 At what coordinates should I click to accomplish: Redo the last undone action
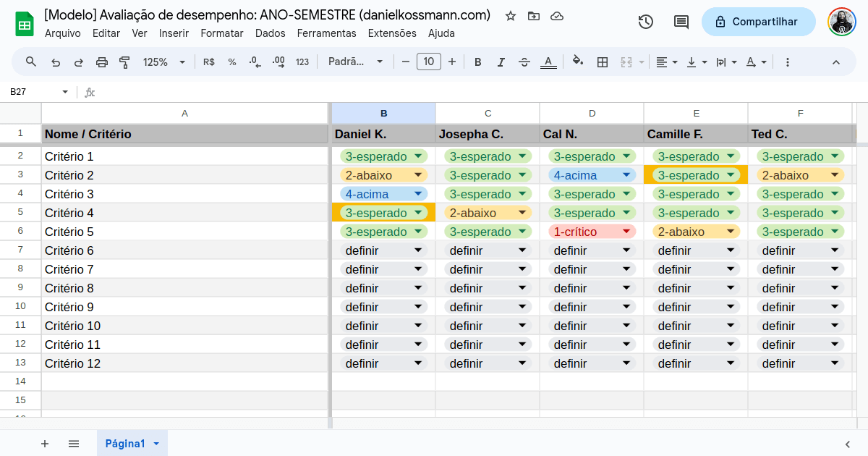coord(79,62)
